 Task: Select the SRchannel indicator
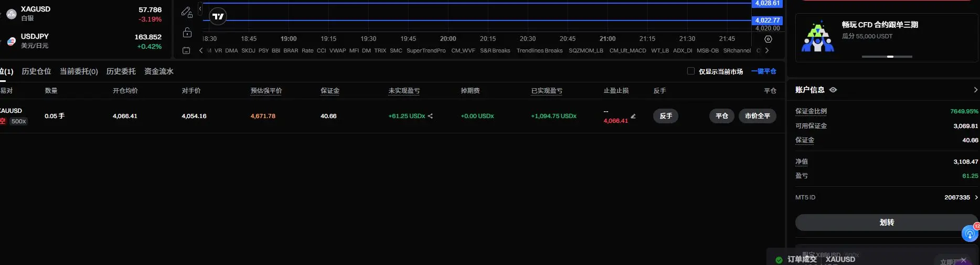(x=737, y=51)
